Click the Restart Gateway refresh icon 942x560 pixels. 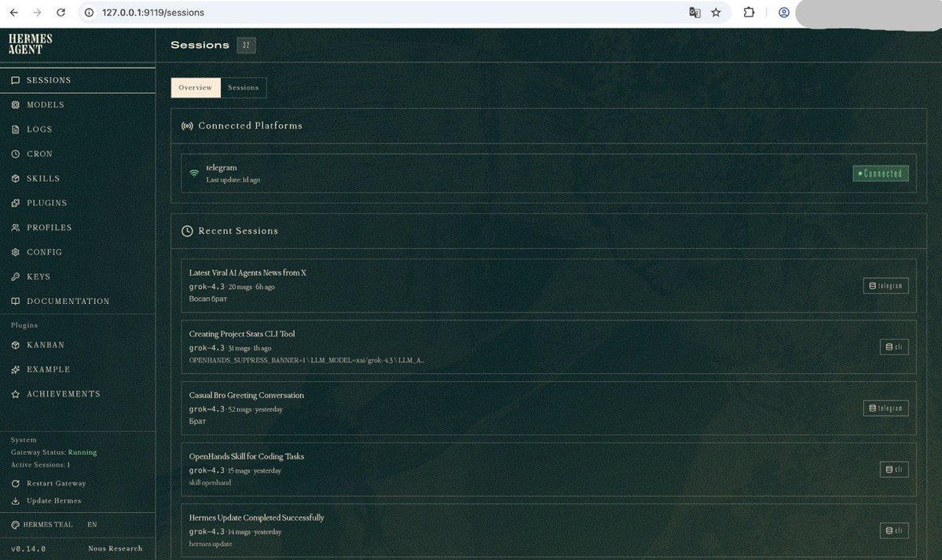click(x=16, y=484)
